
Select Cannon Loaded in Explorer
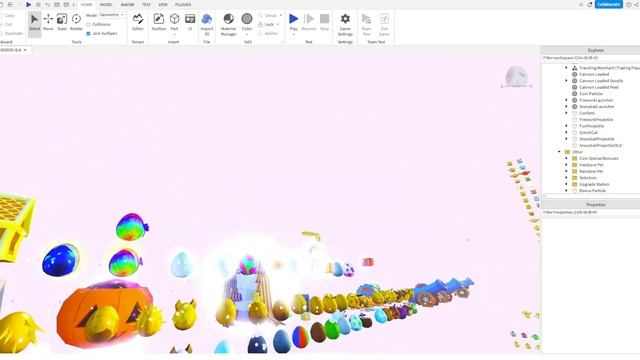pyautogui.click(x=594, y=74)
